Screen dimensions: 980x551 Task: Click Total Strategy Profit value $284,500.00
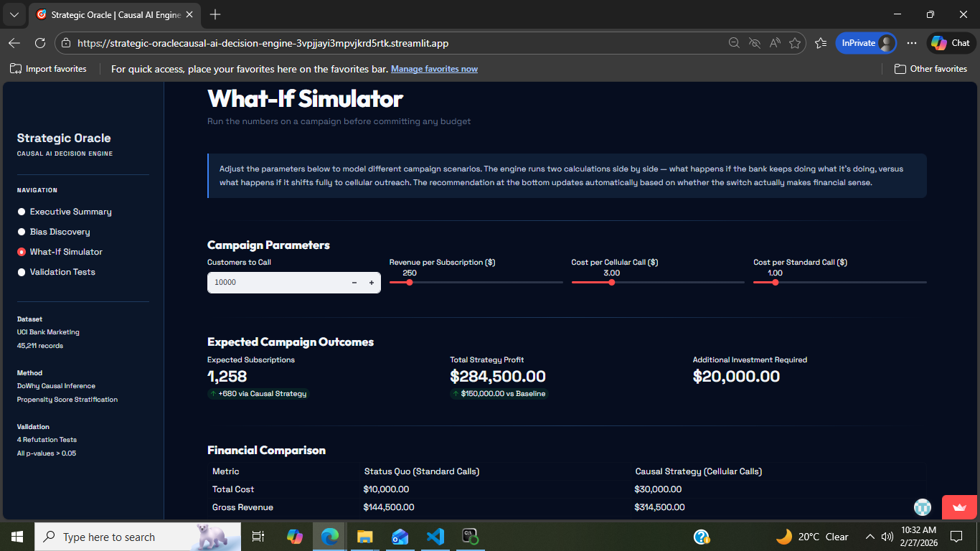498,377
